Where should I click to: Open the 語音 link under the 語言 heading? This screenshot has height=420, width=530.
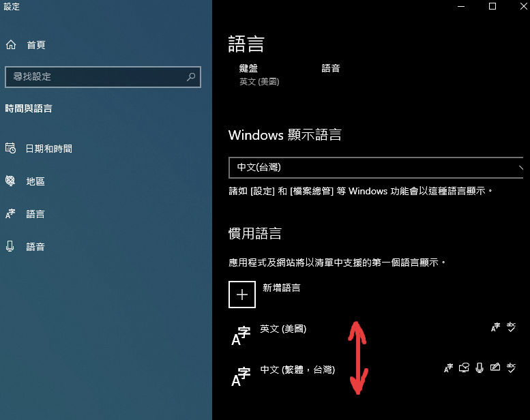click(x=331, y=68)
